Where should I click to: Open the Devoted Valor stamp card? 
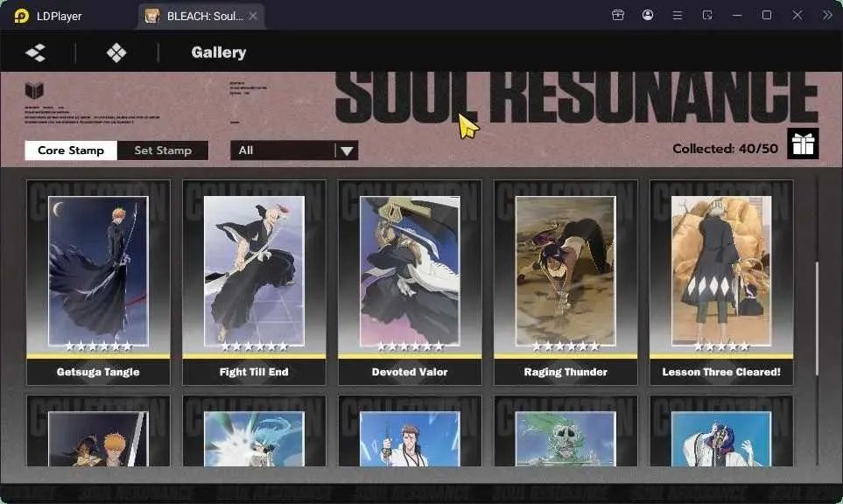410,282
